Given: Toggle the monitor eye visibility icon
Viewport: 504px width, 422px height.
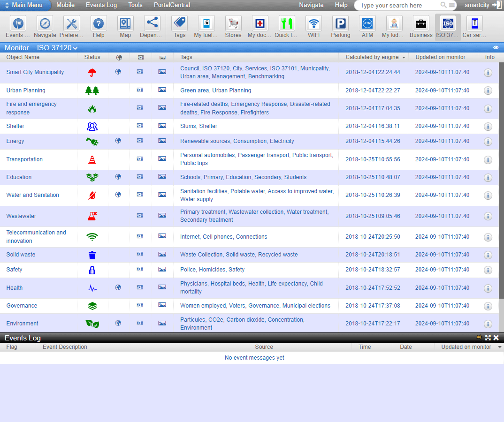Looking at the screenshot, I should pyautogui.click(x=496, y=48).
